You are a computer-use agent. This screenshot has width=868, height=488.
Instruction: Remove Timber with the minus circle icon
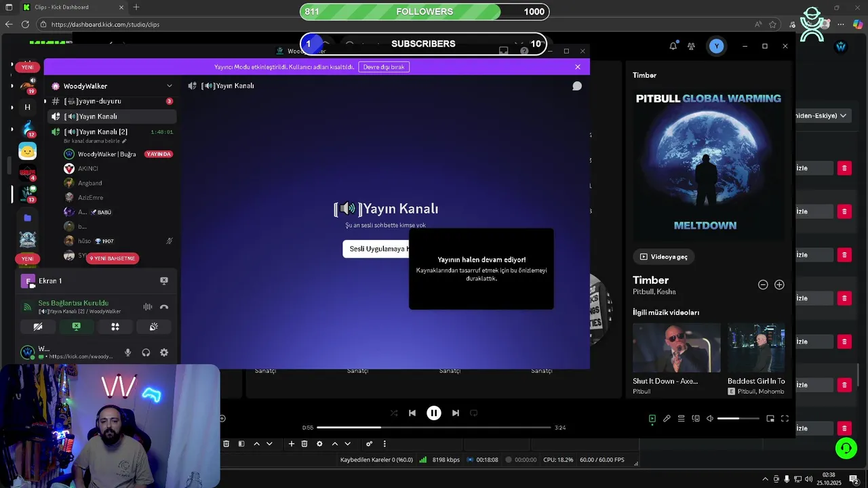763,285
